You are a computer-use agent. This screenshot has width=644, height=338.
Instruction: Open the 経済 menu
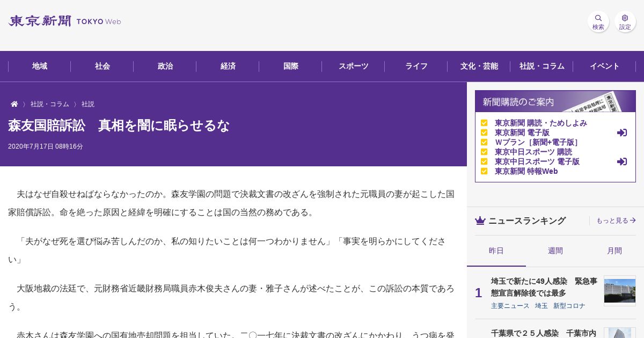coord(228,66)
